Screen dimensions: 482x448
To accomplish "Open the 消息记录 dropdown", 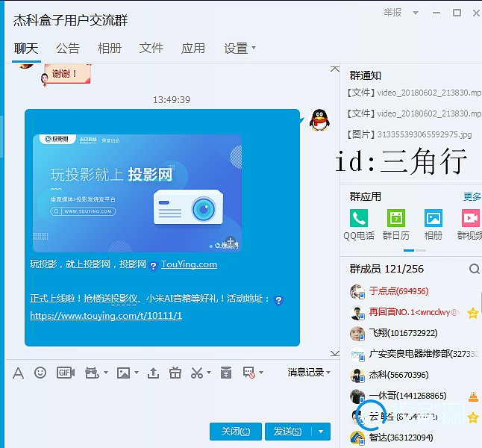I will pos(309,373).
